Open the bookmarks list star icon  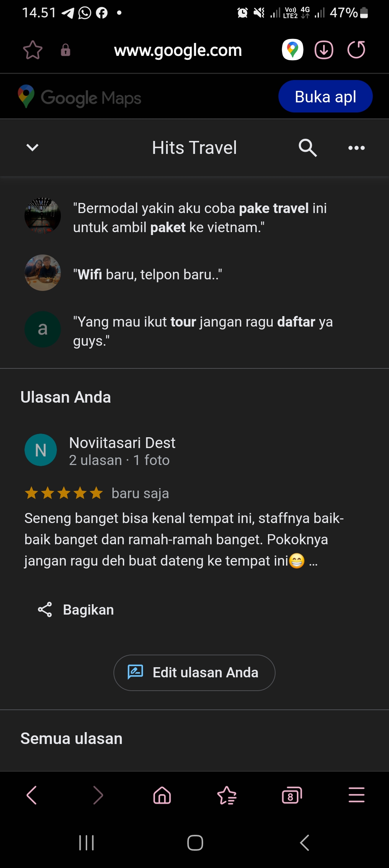(x=227, y=795)
